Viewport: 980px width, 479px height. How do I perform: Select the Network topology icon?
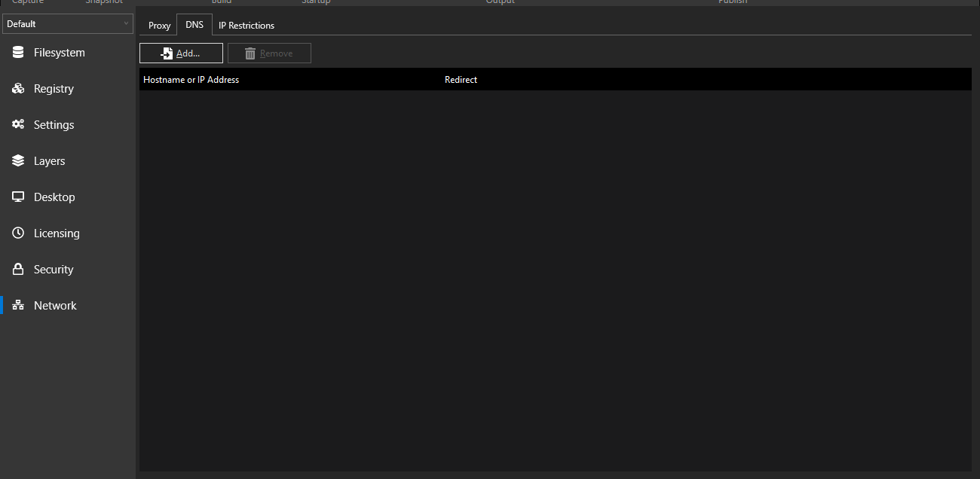[17, 305]
